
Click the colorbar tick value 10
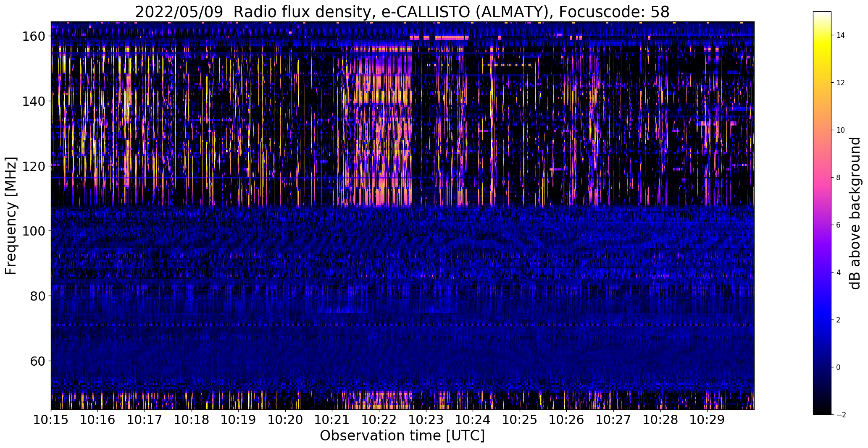[x=841, y=130]
